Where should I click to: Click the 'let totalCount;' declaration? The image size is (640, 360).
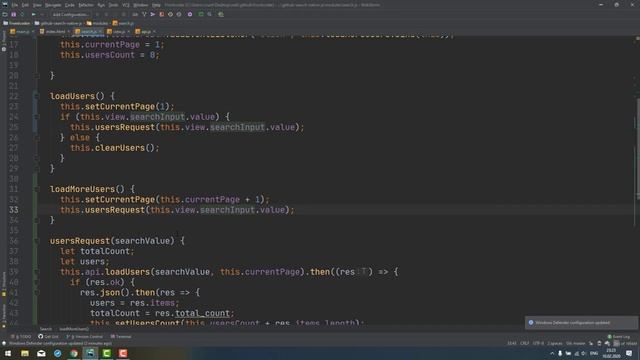(97, 251)
